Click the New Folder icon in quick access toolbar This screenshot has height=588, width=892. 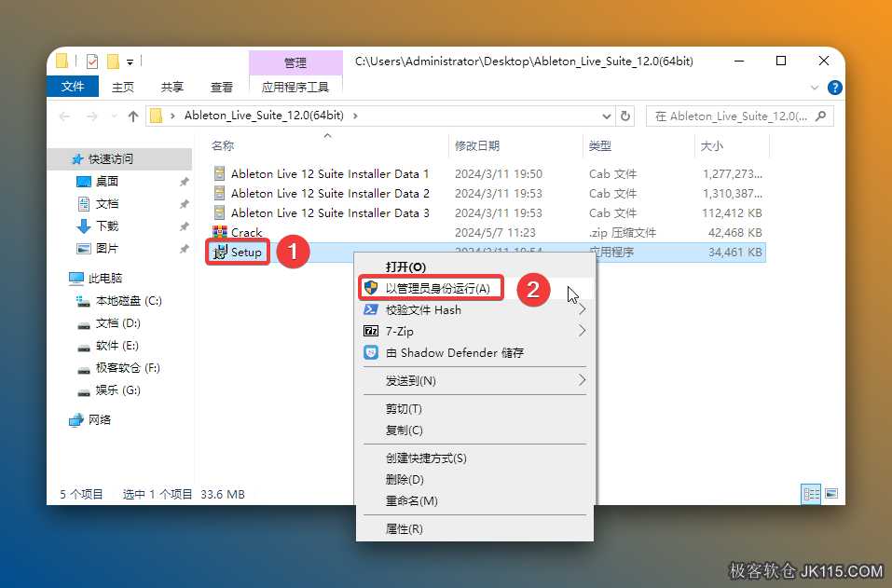point(113,61)
